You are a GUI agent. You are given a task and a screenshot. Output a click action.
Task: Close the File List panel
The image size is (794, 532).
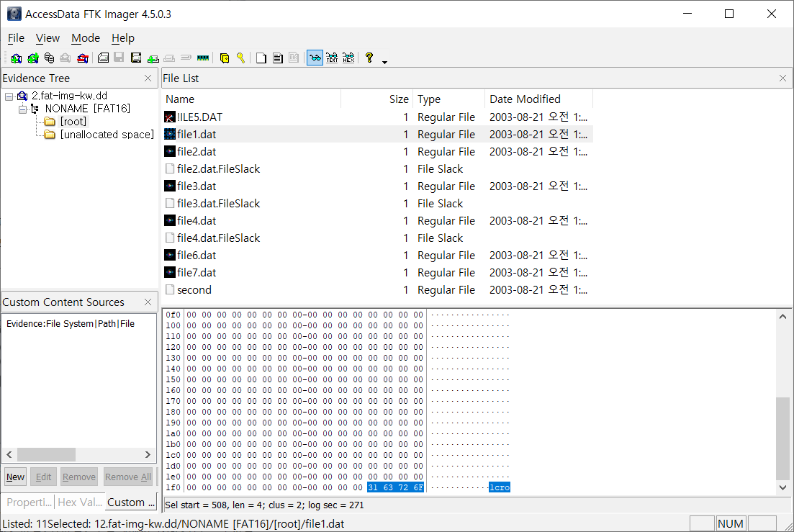coord(782,78)
